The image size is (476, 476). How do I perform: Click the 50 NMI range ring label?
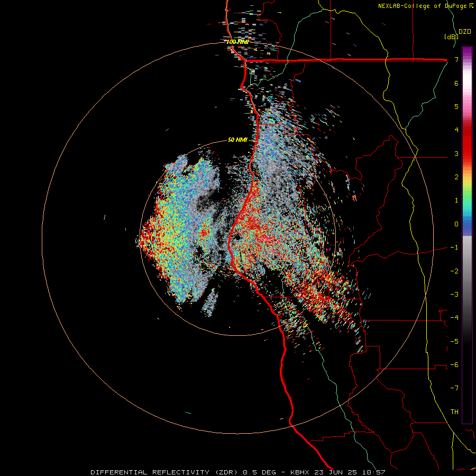tap(237, 140)
